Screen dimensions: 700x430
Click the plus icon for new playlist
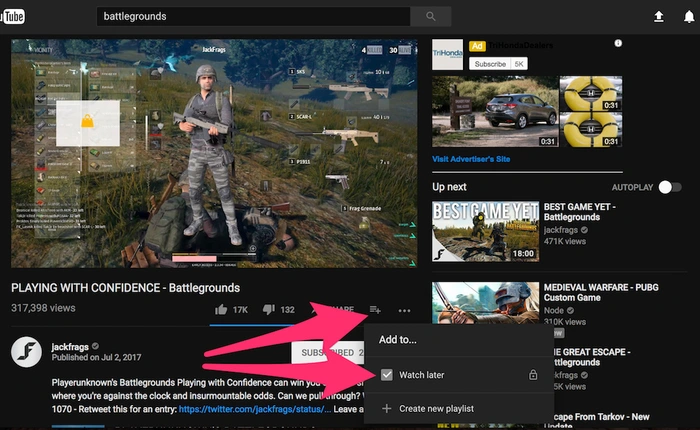coord(387,408)
